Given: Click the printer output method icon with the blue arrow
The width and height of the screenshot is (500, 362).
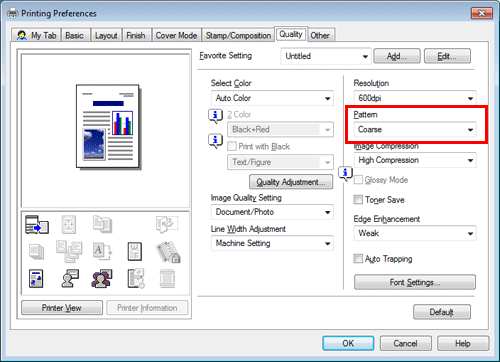Looking at the screenshot, I should (37, 224).
